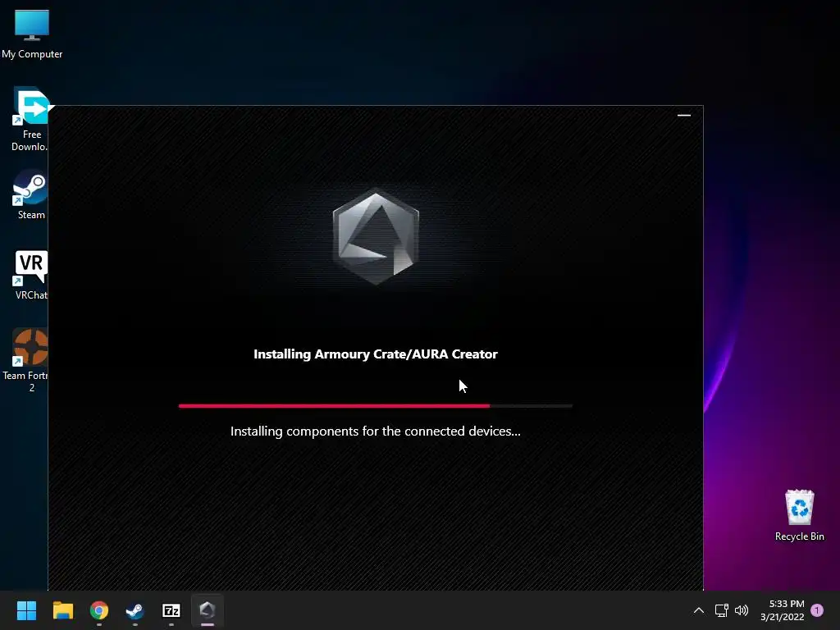Click the red installation progress bar
The width and height of the screenshot is (840, 630).
[x=376, y=406]
